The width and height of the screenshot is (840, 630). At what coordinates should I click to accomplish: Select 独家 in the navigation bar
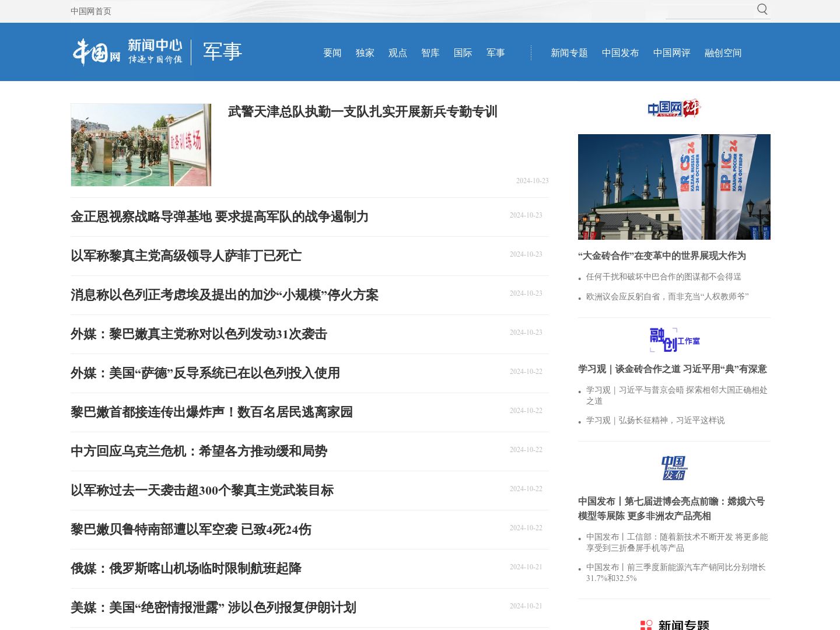[365, 53]
